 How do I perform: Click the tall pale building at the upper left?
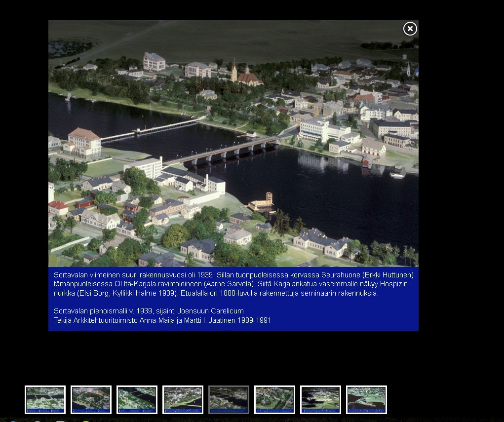(x=154, y=61)
